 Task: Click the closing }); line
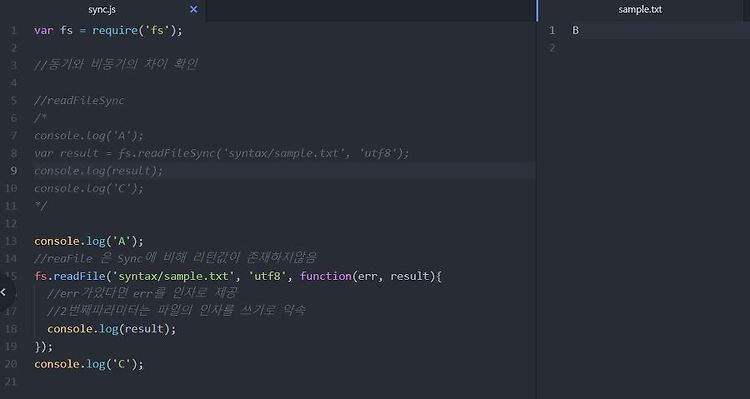[44, 346]
